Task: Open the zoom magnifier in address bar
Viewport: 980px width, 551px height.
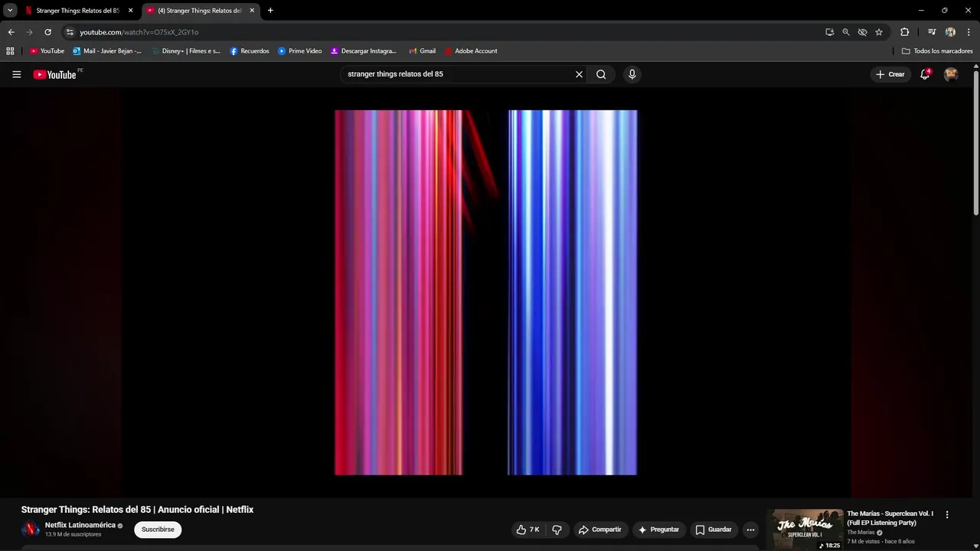Action: (846, 32)
